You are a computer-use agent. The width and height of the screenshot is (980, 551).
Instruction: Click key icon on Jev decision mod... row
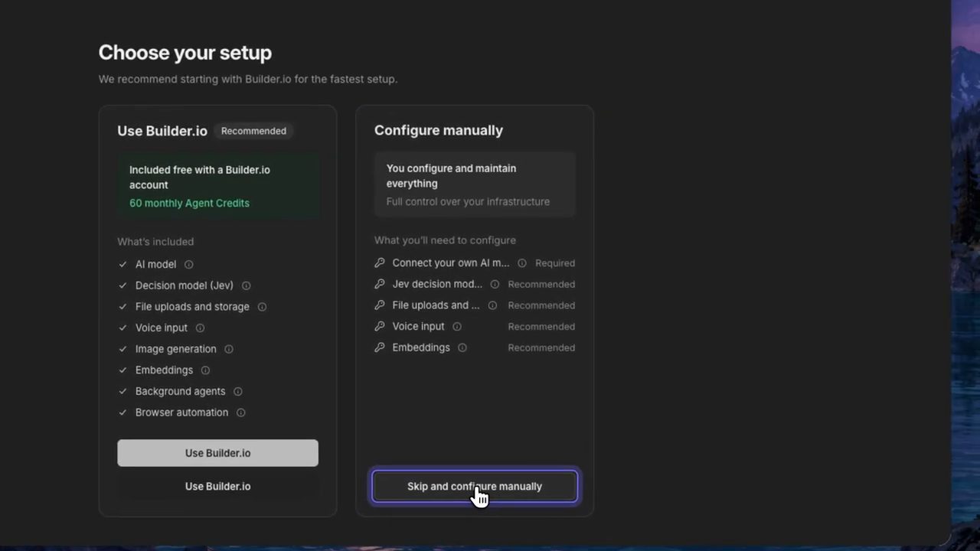tap(380, 284)
